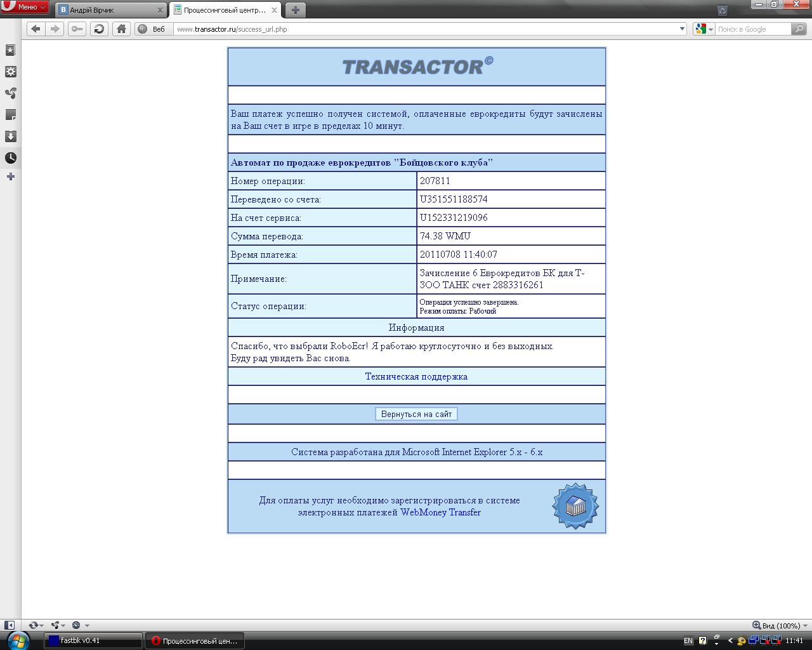812x650 pixels.
Task: Click payment time 20110708 11:40:07
Action: 458,255
